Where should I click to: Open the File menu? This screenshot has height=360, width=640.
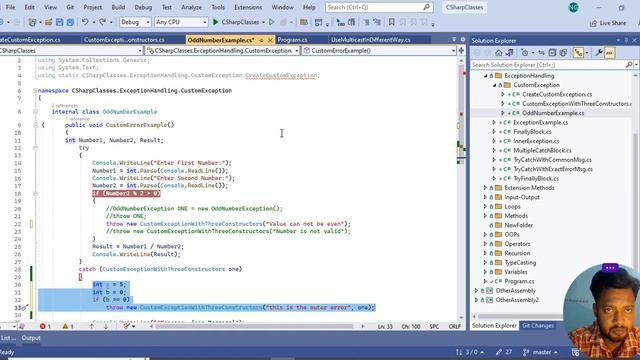click(x=11, y=7)
